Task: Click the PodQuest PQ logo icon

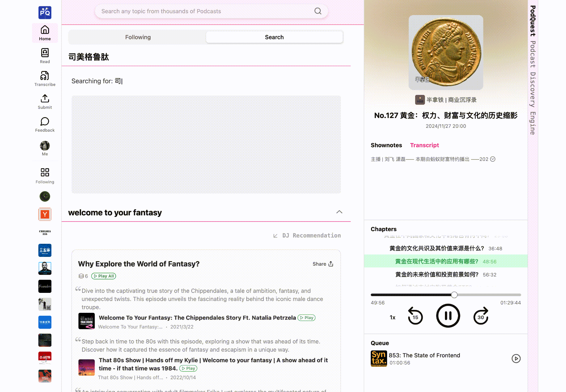Action: (45, 12)
